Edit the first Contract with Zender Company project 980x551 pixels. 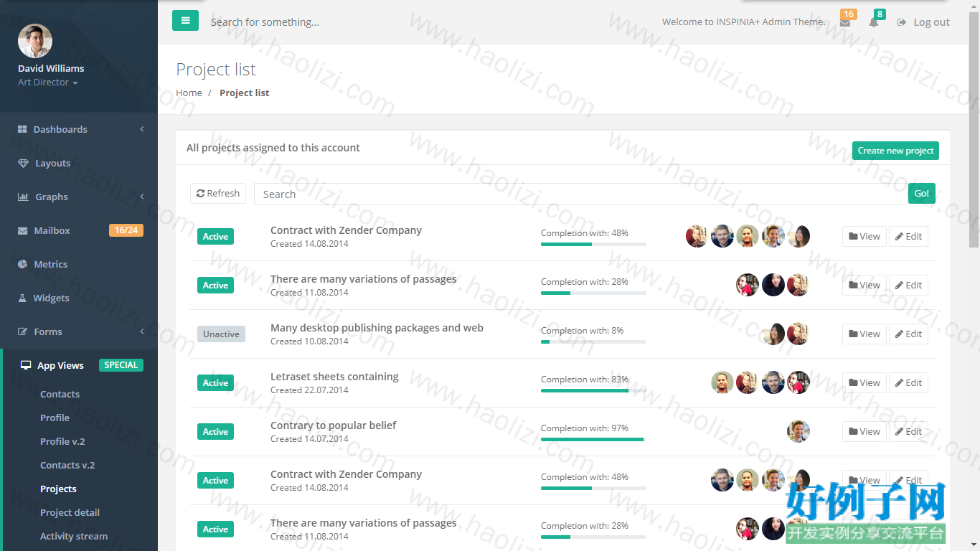click(x=908, y=237)
